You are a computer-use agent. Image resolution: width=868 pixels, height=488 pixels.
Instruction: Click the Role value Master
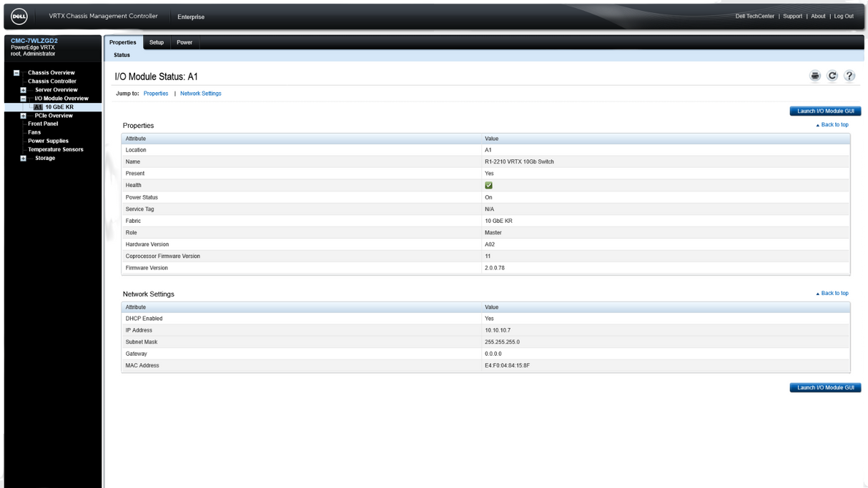[x=493, y=233]
